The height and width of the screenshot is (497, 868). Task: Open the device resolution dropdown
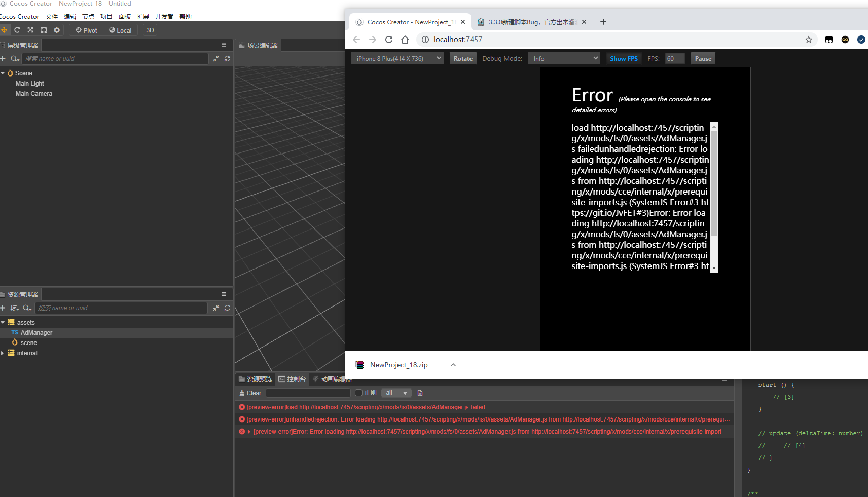click(397, 59)
